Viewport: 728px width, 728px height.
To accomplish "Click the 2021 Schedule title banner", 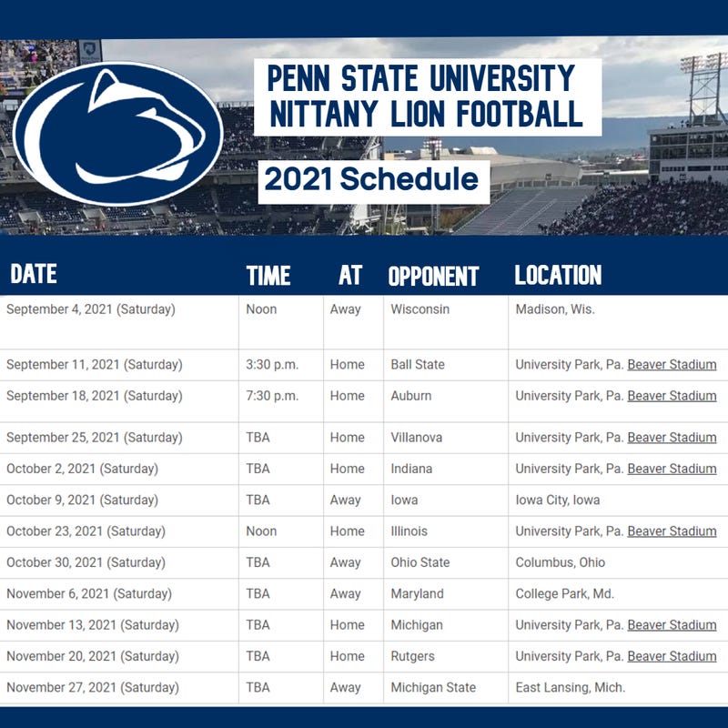I will 374,181.
